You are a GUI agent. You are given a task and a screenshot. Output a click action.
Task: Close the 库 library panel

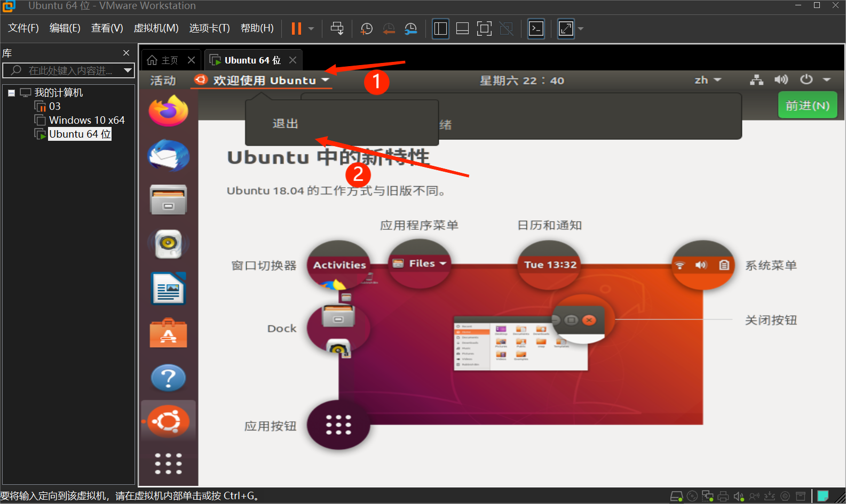[x=126, y=53]
